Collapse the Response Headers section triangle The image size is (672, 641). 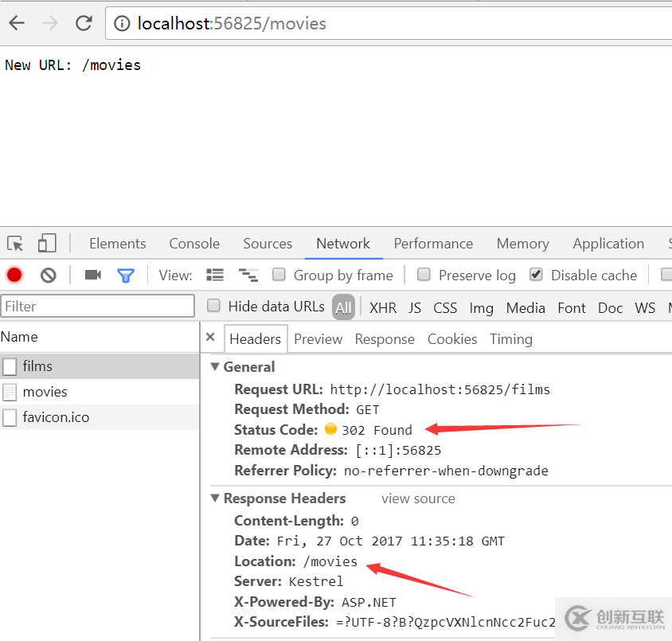click(x=215, y=498)
